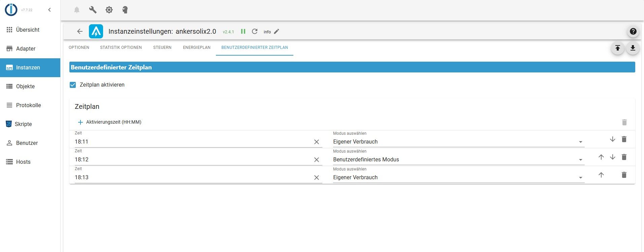This screenshot has width=644, height=252.
Task: Clear the 18:11 time field
Action: click(317, 142)
